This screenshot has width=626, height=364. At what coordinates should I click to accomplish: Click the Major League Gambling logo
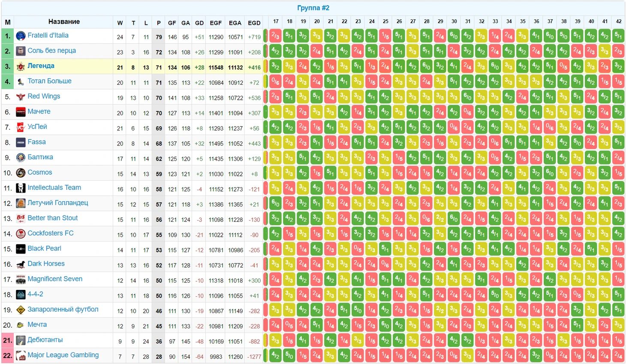tap(21, 355)
